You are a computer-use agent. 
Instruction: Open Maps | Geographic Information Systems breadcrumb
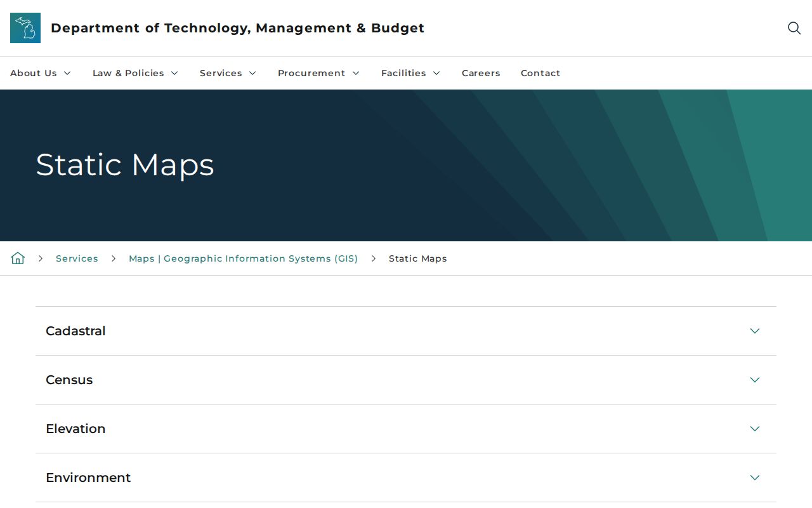point(244,258)
